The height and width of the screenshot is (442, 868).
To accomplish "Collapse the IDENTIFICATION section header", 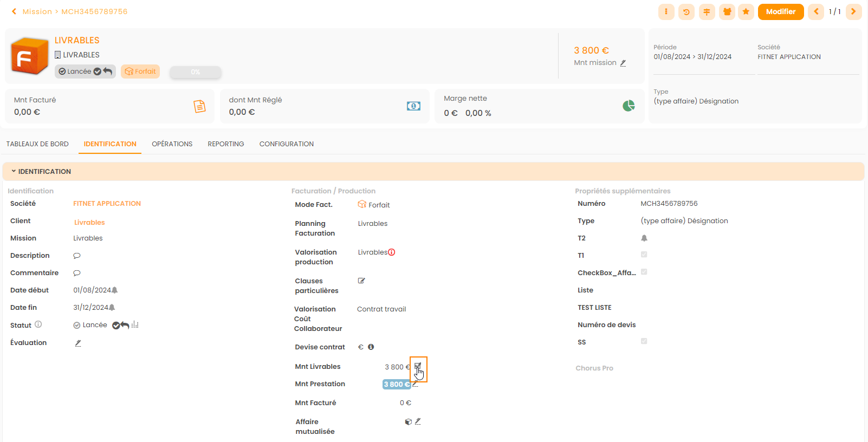I will (x=44, y=172).
